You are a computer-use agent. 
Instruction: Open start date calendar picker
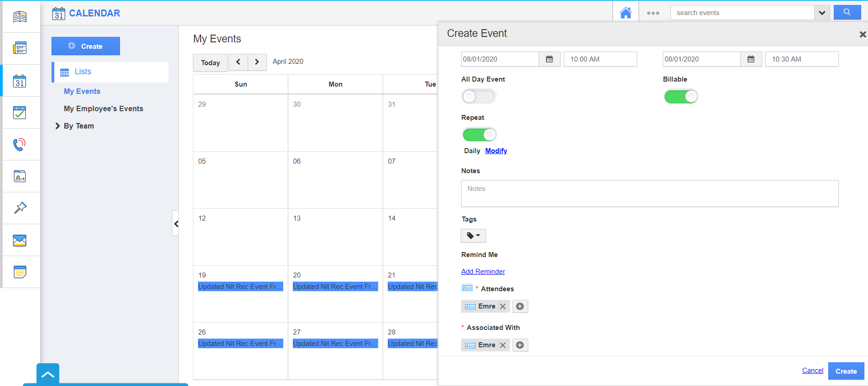(x=549, y=59)
